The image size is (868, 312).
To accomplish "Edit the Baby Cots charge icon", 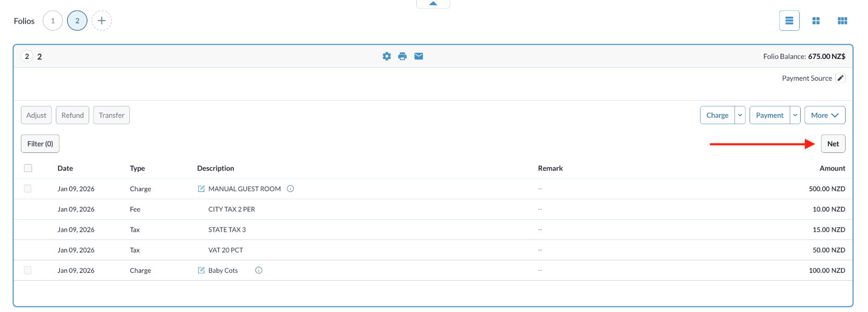I will point(201,270).
